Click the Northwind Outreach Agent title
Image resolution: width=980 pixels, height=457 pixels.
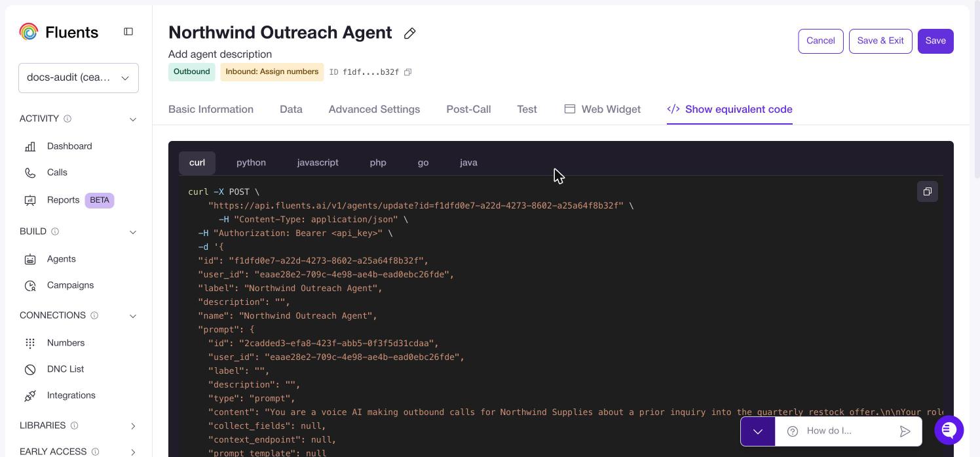pos(280,33)
